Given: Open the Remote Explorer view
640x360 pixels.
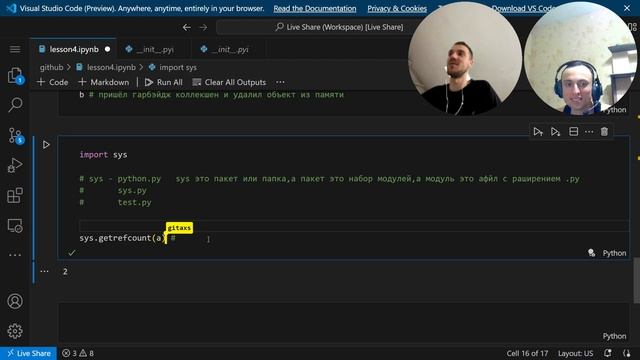Looking at the screenshot, I should point(15,225).
